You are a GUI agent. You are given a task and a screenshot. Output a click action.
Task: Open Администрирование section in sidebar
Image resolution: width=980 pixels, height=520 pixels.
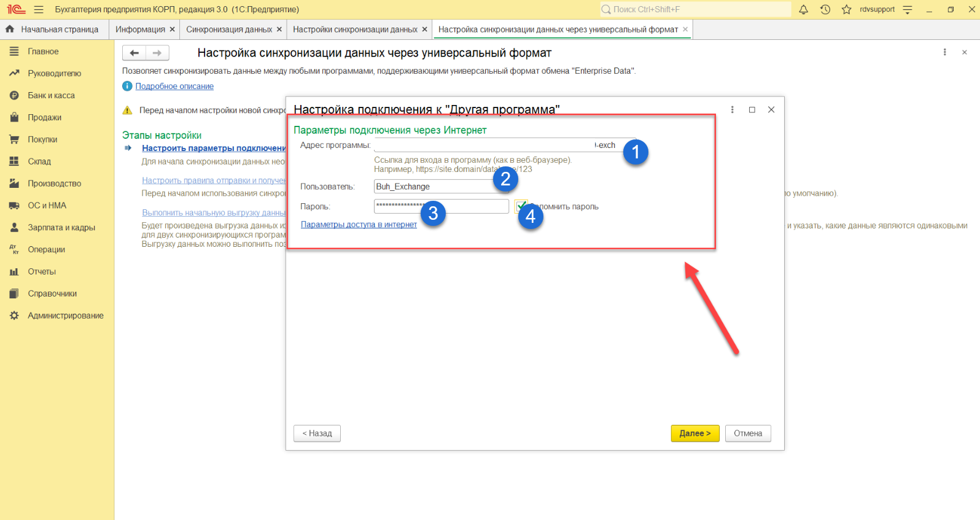[x=65, y=316]
